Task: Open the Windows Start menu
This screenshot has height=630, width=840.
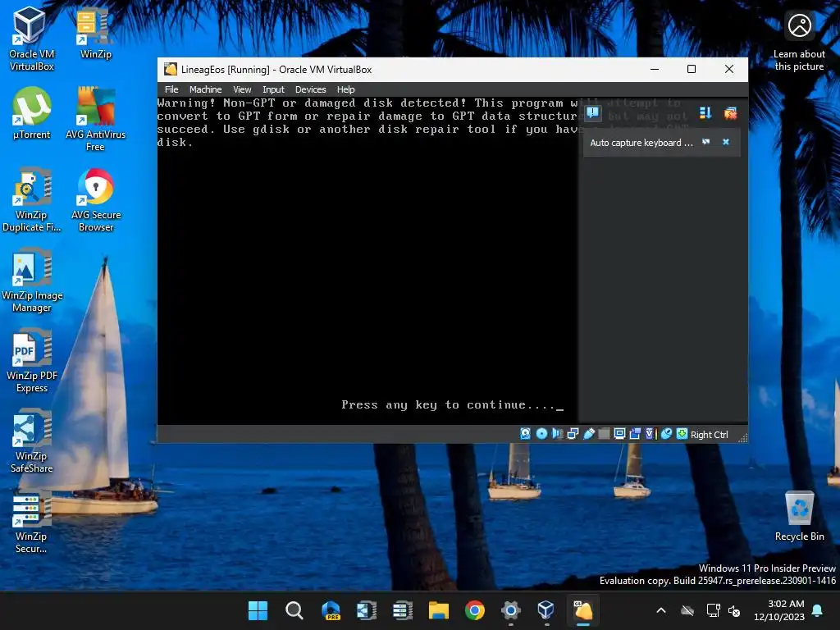Action: tap(258, 610)
